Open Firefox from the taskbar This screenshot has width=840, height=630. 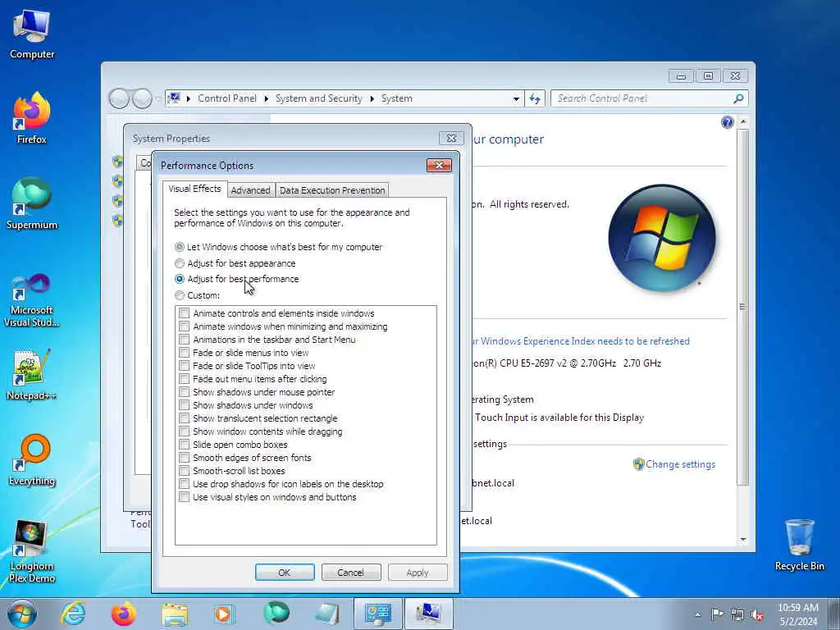123,614
